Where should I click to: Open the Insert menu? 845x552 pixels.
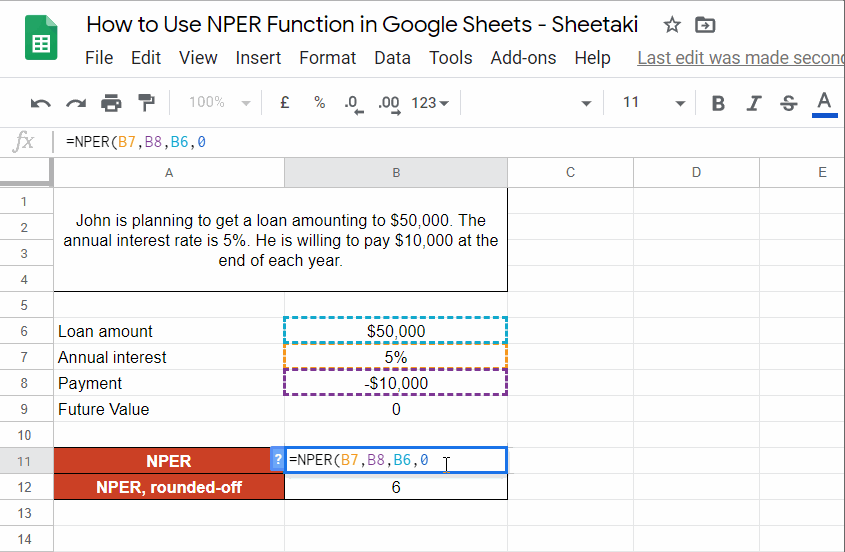(x=258, y=58)
